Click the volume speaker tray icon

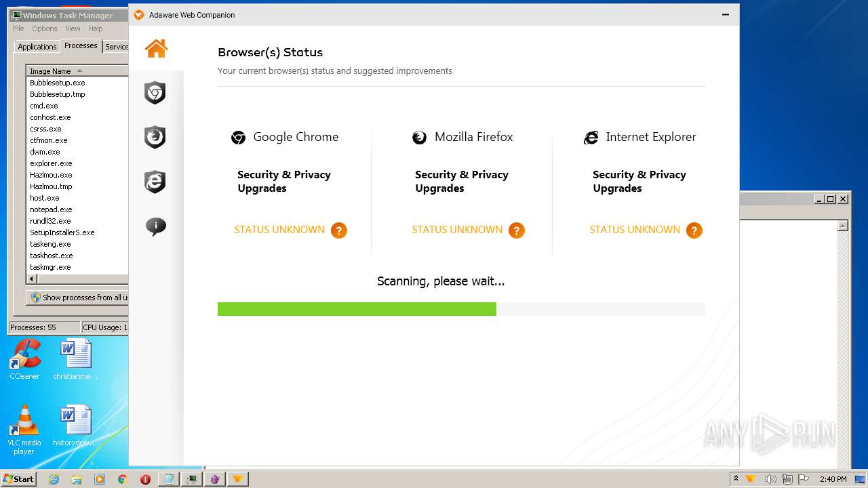click(x=771, y=479)
